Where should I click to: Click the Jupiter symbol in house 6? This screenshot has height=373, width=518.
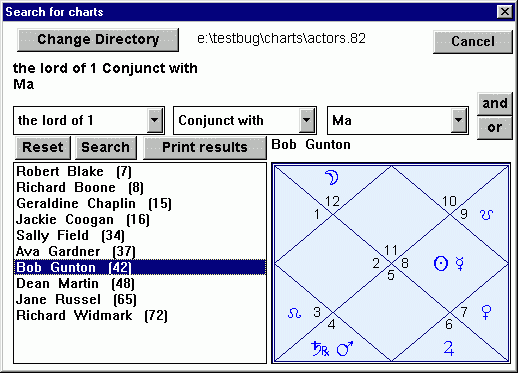pyautogui.click(x=449, y=348)
